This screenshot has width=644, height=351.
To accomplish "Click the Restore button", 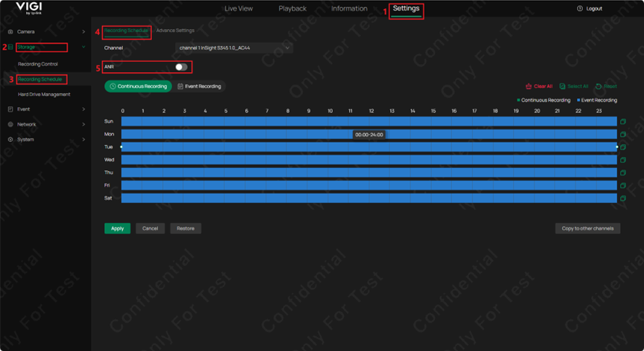I will click(185, 228).
